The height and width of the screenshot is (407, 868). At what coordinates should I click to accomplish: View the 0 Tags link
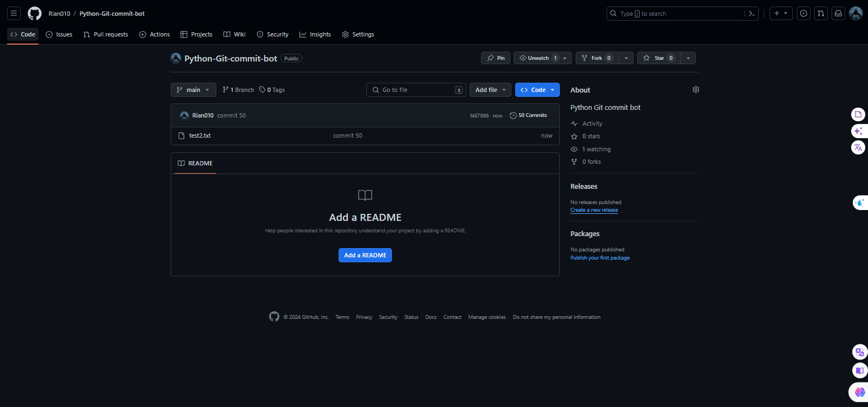click(x=272, y=90)
